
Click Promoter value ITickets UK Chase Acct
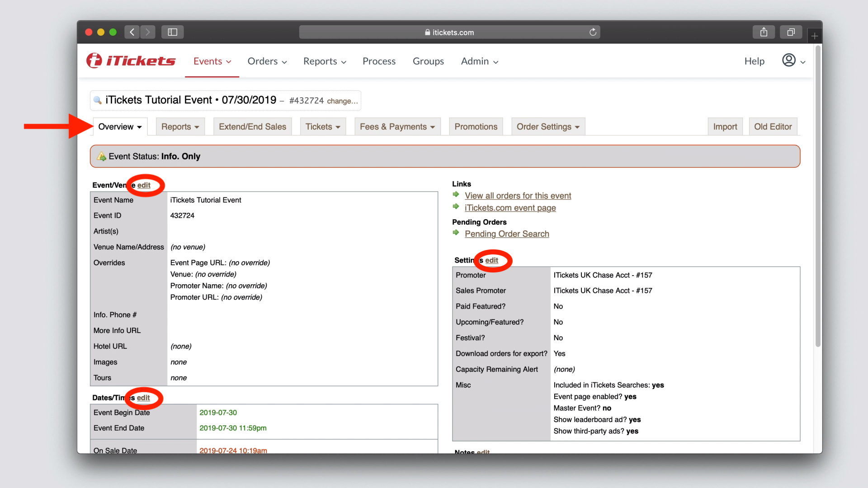(x=603, y=275)
